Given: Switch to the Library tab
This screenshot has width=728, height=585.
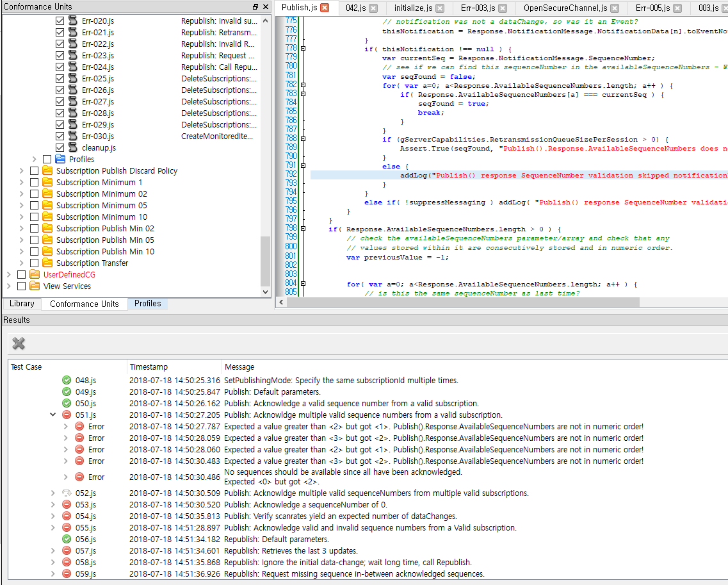Looking at the screenshot, I should 22,303.
